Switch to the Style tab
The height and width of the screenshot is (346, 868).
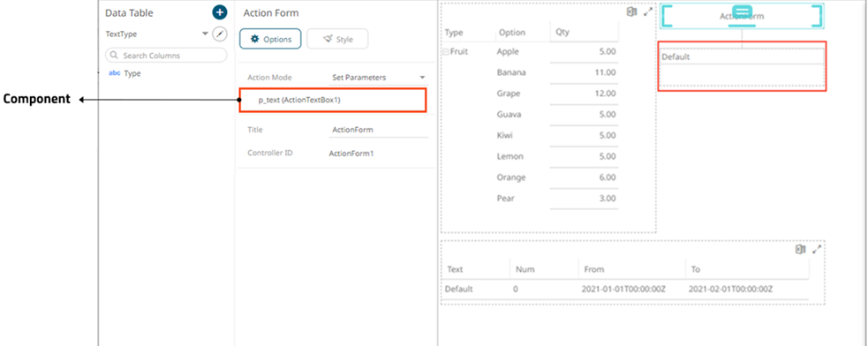pyautogui.click(x=337, y=40)
